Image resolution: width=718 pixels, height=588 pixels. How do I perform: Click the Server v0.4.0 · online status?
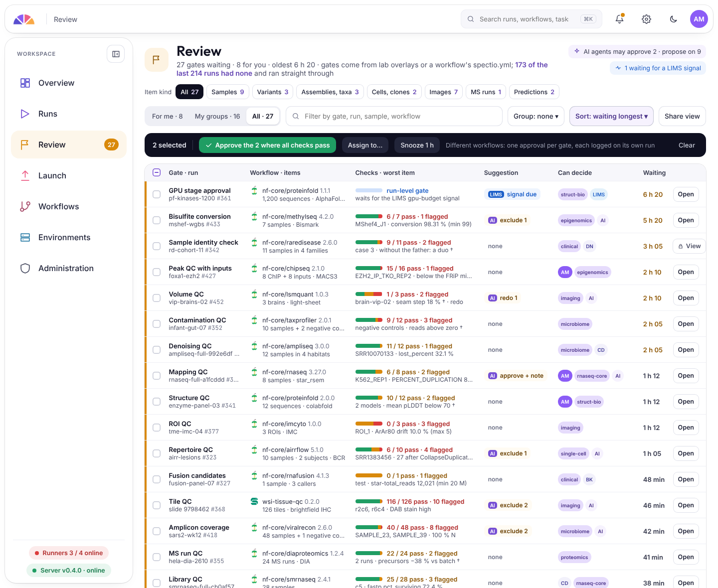[69, 570]
